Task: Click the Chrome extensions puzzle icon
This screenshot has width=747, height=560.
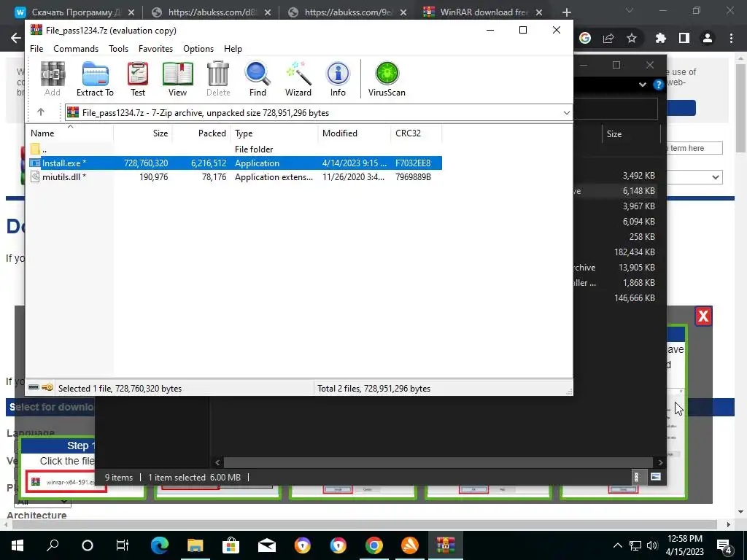Action: click(660, 38)
